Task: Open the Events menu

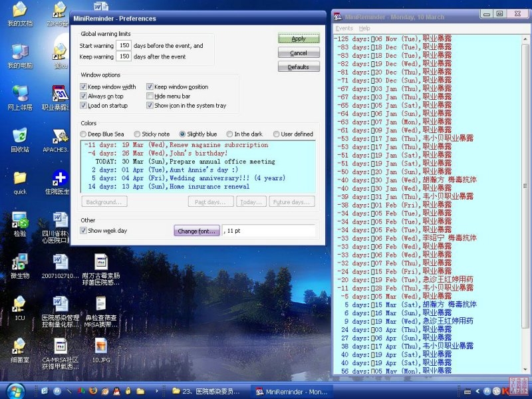Action: (x=344, y=29)
